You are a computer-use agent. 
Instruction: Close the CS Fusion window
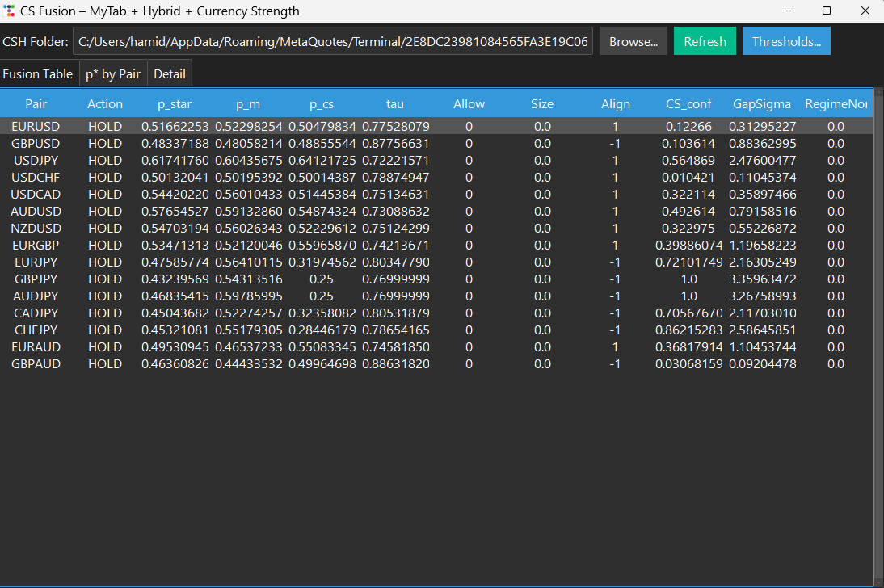point(865,10)
